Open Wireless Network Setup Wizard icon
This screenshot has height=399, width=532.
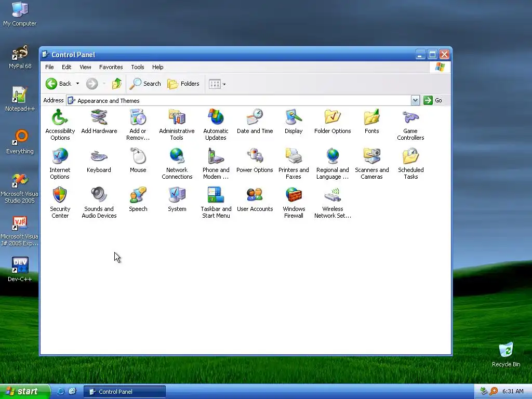tap(332, 203)
